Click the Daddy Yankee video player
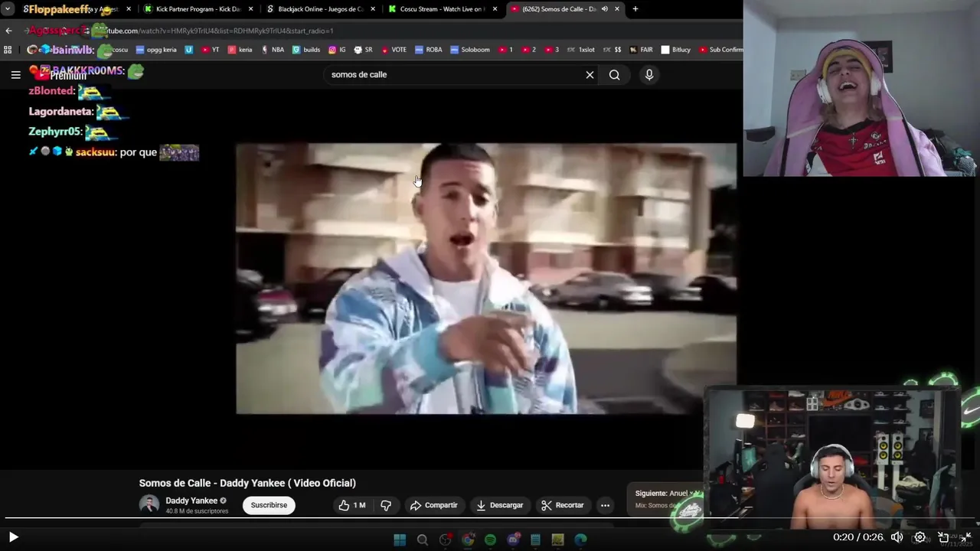 pos(486,279)
